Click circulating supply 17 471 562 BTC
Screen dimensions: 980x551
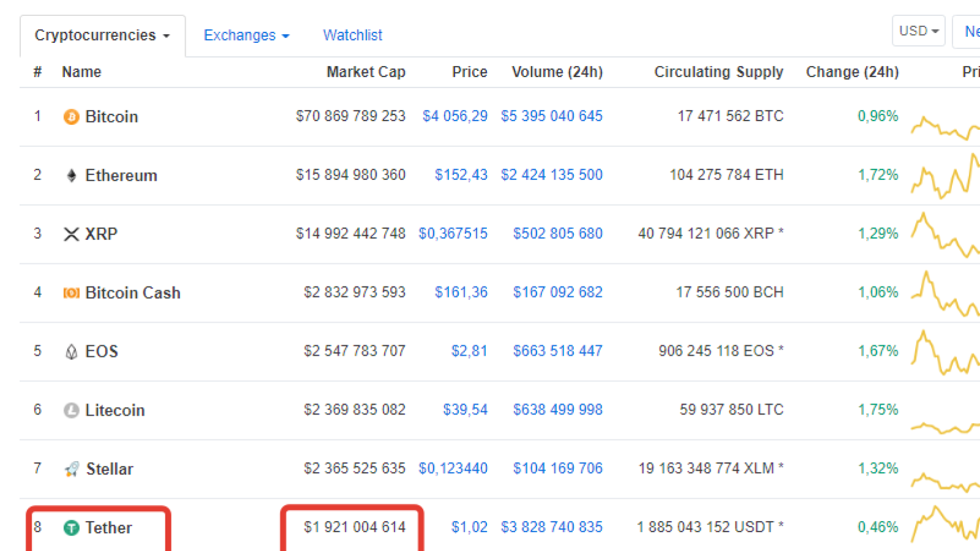(731, 116)
